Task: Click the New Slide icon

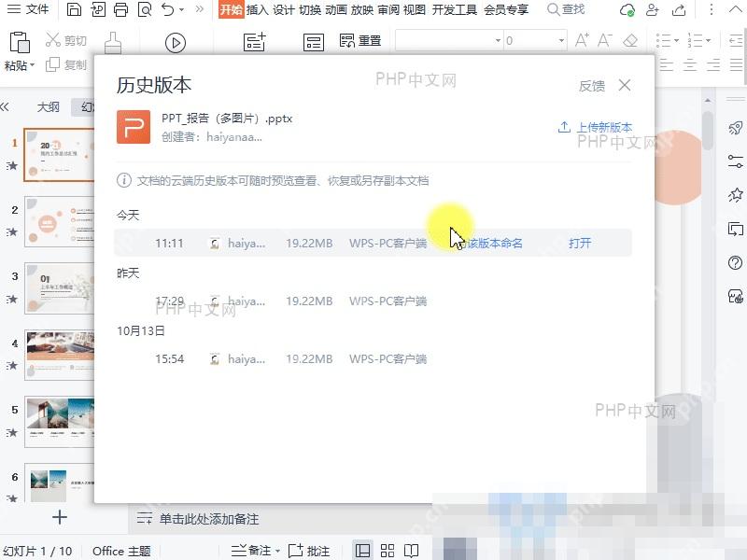Action: pyautogui.click(x=255, y=42)
